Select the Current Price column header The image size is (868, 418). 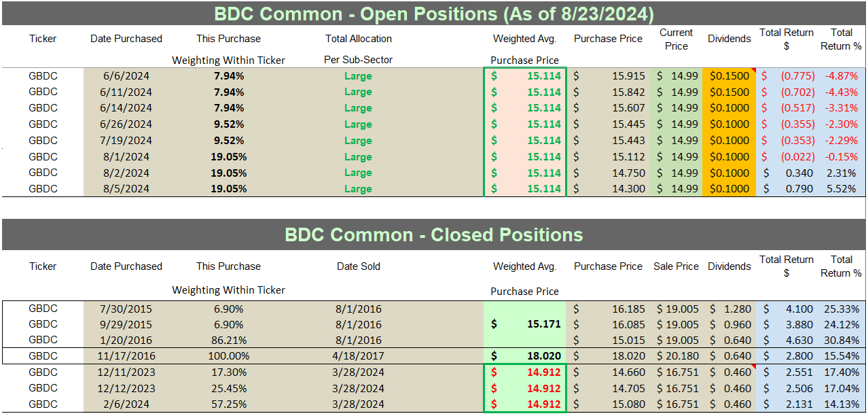676,39
